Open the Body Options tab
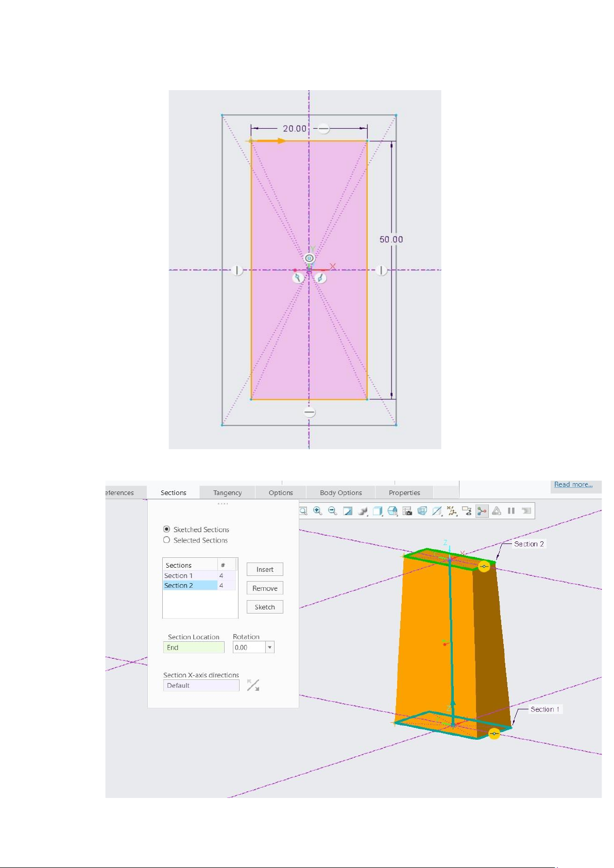Viewport: 614px width, 868px height. pos(341,492)
